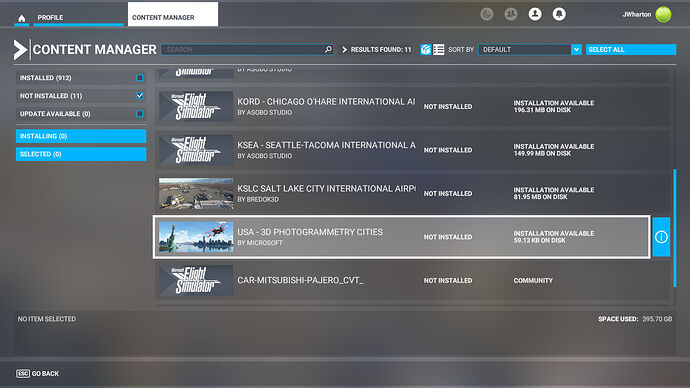Open the friends group icon
Viewport: 690px width, 388px height.
click(510, 14)
